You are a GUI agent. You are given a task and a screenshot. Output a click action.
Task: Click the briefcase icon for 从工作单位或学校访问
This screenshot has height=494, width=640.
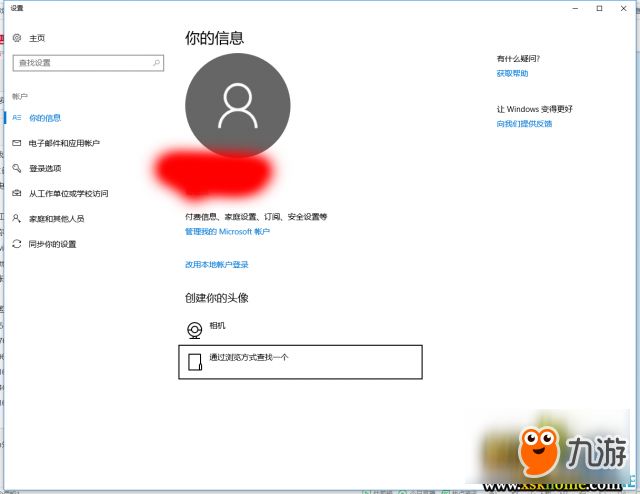(16, 194)
